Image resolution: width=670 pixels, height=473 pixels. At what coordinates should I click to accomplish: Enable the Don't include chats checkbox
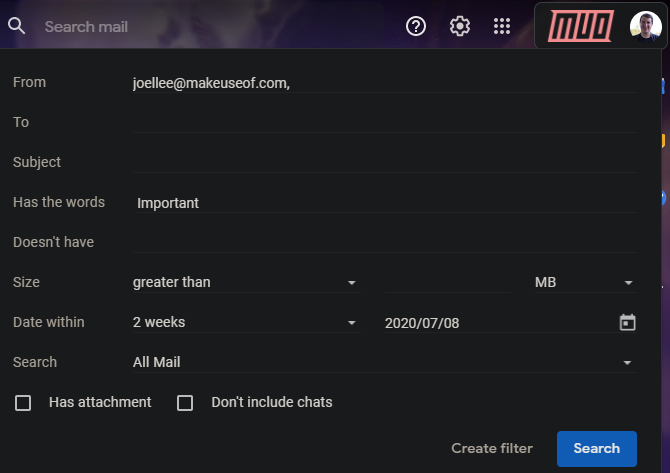click(185, 402)
